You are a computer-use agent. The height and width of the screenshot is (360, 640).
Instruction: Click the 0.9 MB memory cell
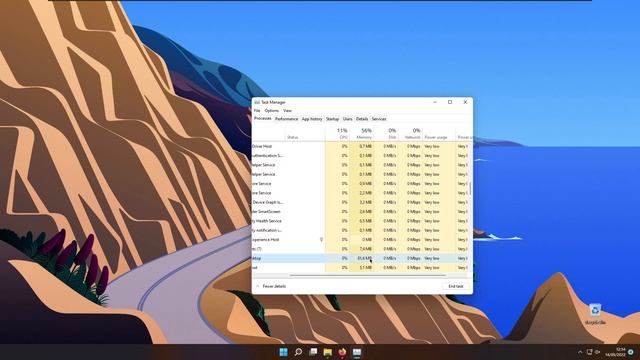[x=362, y=184]
